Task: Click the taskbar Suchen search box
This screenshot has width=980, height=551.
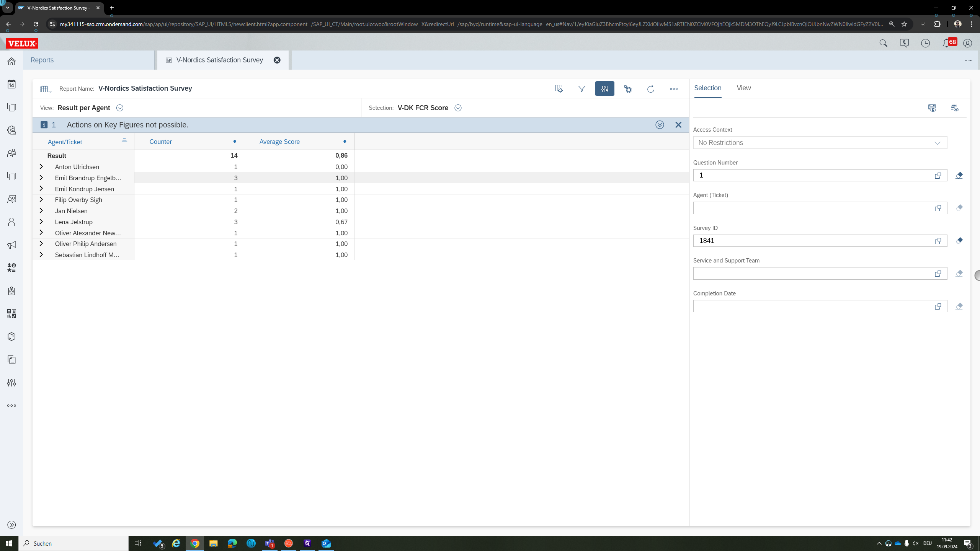Action: pos(73,543)
